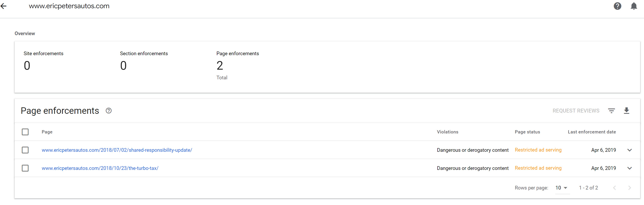Open the filter icon in table header
644x205 pixels.
point(611,111)
